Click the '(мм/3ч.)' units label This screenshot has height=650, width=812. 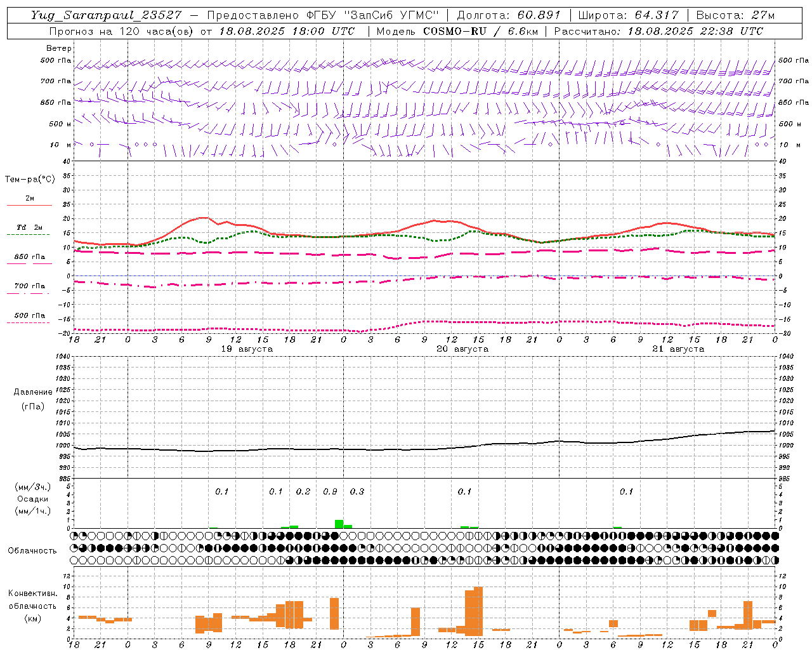click(x=32, y=487)
